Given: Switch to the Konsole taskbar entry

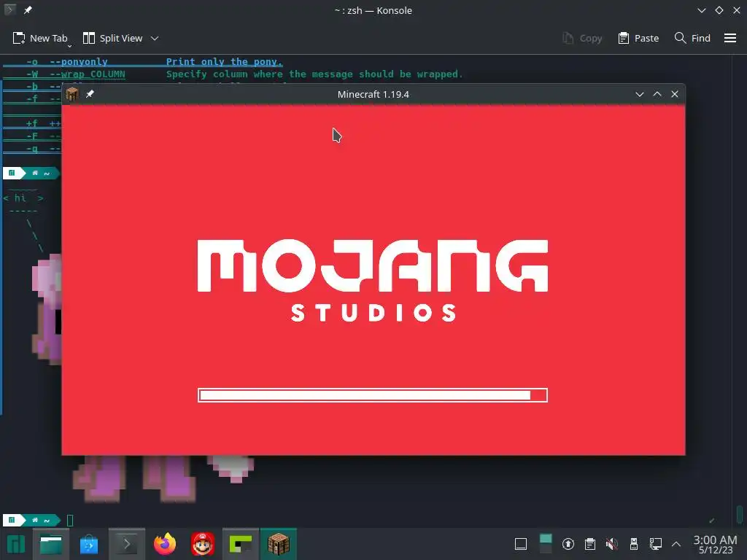Looking at the screenshot, I should [x=126, y=544].
